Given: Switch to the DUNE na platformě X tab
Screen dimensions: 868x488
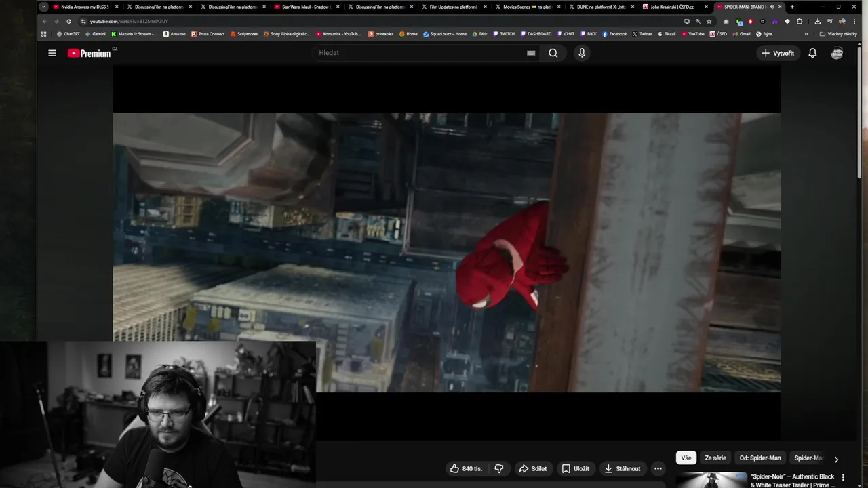Looking at the screenshot, I should [601, 7].
